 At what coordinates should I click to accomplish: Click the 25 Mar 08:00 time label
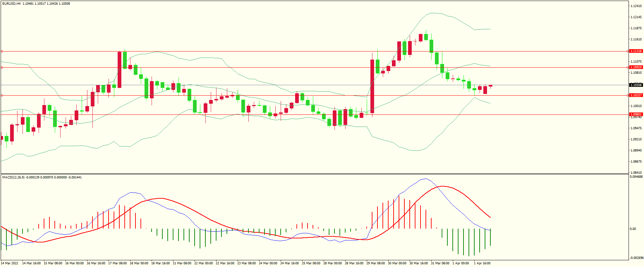coord(311,263)
